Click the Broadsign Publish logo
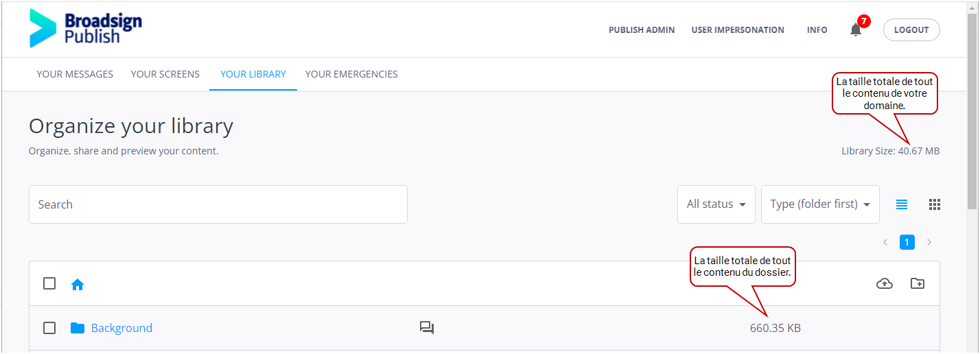980x354 pixels. [x=86, y=29]
